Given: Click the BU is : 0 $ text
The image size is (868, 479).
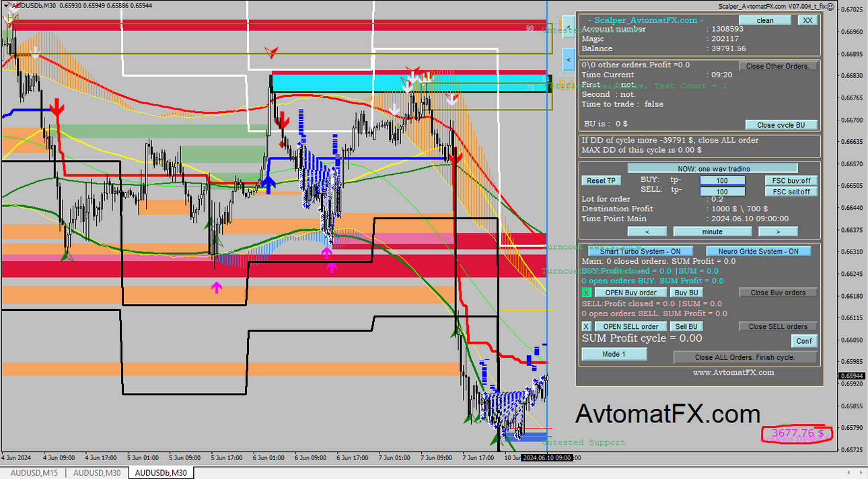Looking at the screenshot, I should pyautogui.click(x=606, y=124).
